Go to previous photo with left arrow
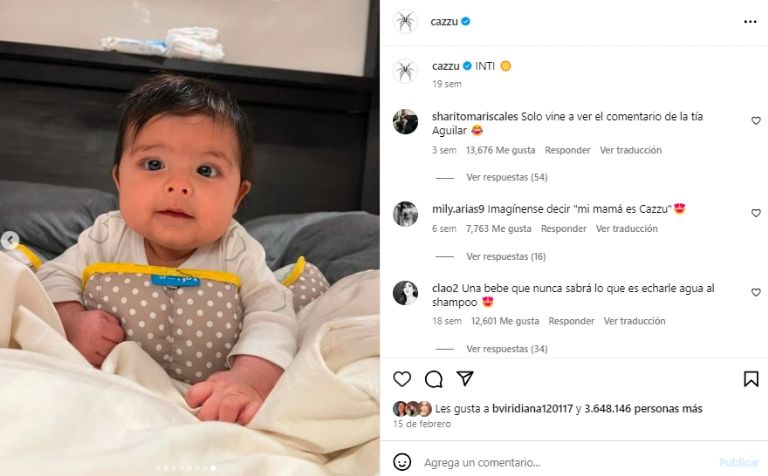This screenshot has width=768, height=476. point(10,240)
